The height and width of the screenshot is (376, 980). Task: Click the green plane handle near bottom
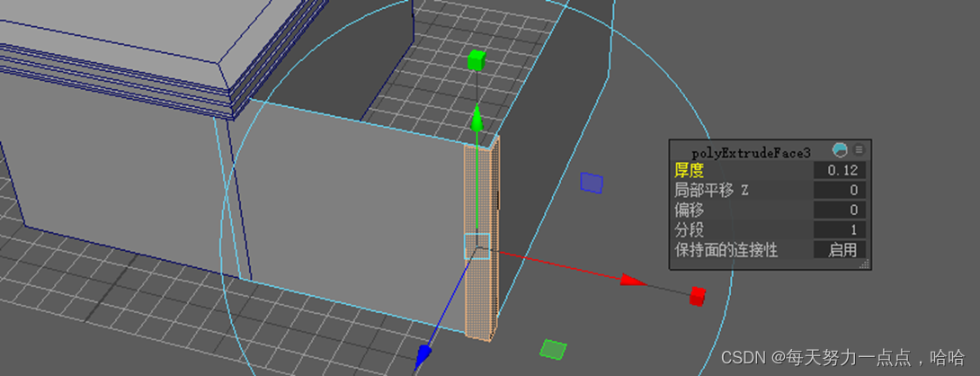[x=554, y=350]
